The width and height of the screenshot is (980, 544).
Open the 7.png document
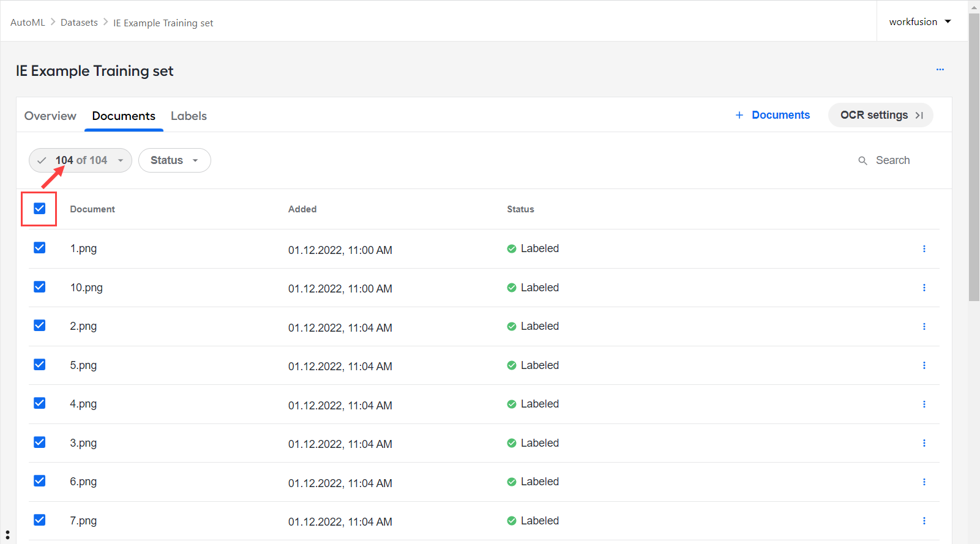[x=83, y=521]
